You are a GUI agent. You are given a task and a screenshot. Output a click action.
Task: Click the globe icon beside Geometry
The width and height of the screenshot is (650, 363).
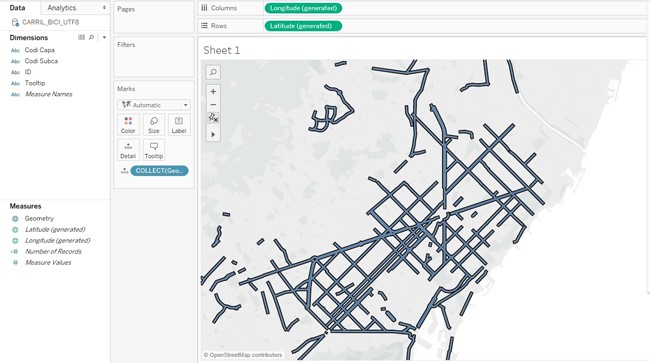click(15, 218)
